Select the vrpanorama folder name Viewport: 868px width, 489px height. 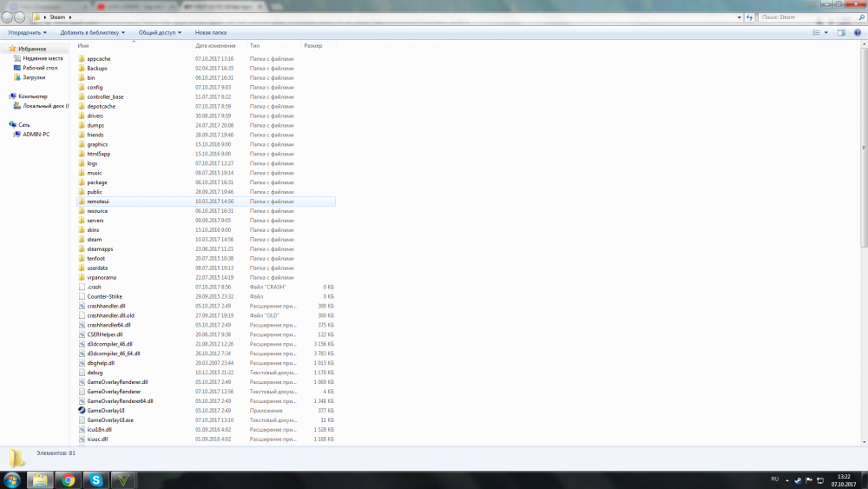[102, 277]
